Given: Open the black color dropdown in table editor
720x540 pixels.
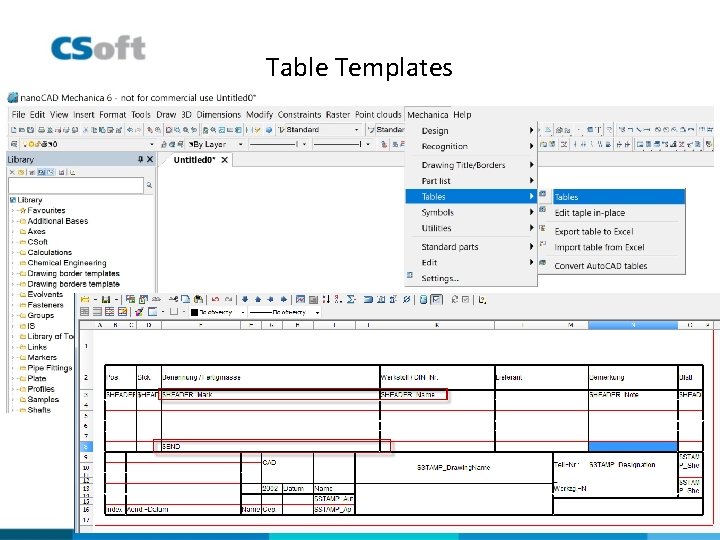Looking at the screenshot, I should coord(242,312).
